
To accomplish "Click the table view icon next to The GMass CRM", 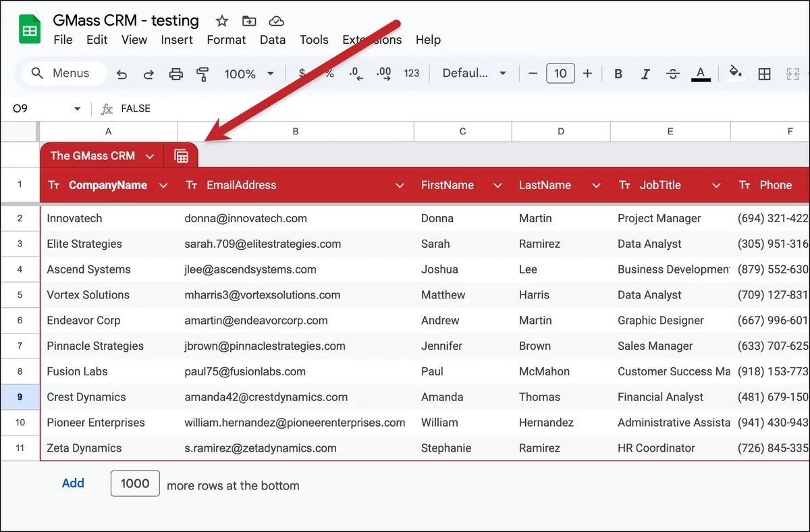I will [x=181, y=156].
